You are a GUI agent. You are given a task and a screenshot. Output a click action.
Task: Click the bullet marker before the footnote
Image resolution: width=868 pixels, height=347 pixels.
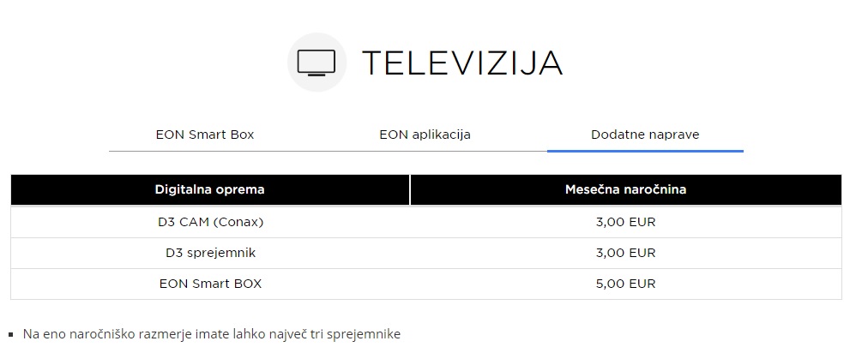pyautogui.click(x=12, y=335)
